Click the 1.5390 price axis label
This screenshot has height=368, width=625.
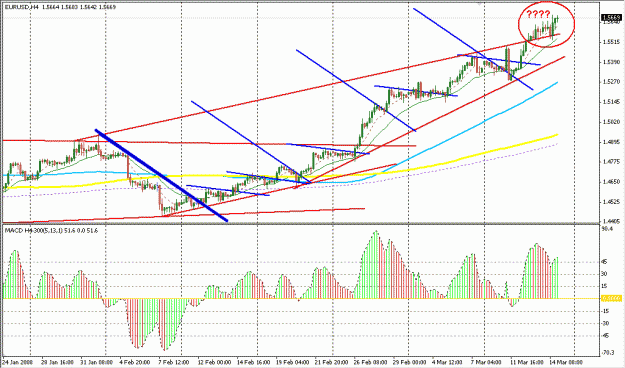click(611, 62)
